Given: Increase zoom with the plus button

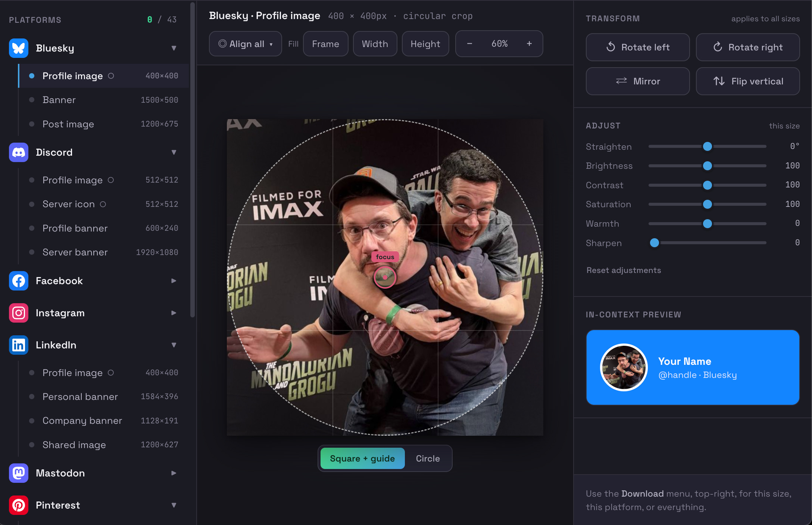Looking at the screenshot, I should pos(529,44).
